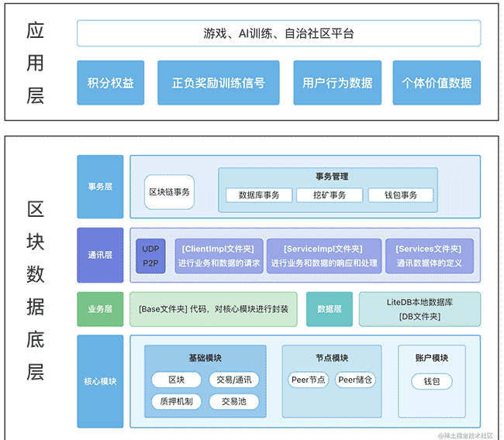Select the 积分权益 block
Screen dimensions: 504x440
click(x=111, y=83)
